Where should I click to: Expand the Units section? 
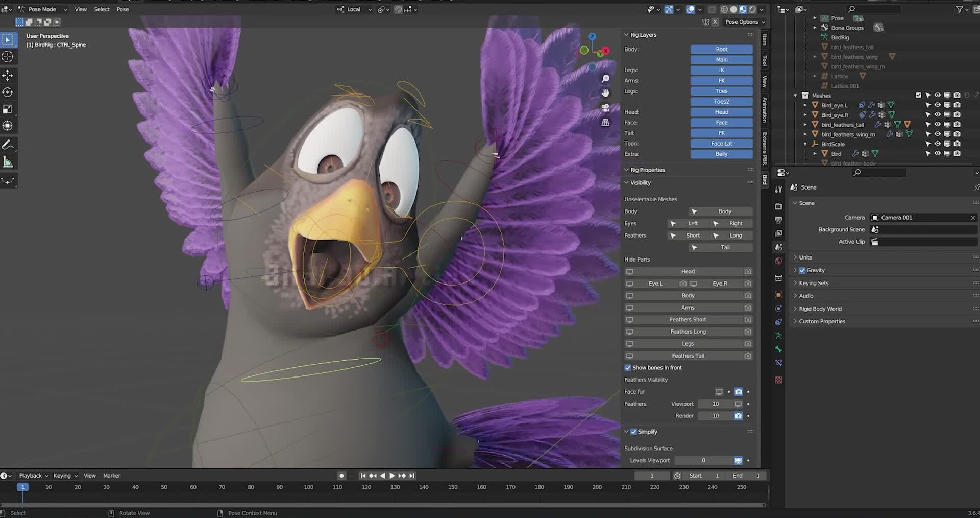click(x=805, y=257)
